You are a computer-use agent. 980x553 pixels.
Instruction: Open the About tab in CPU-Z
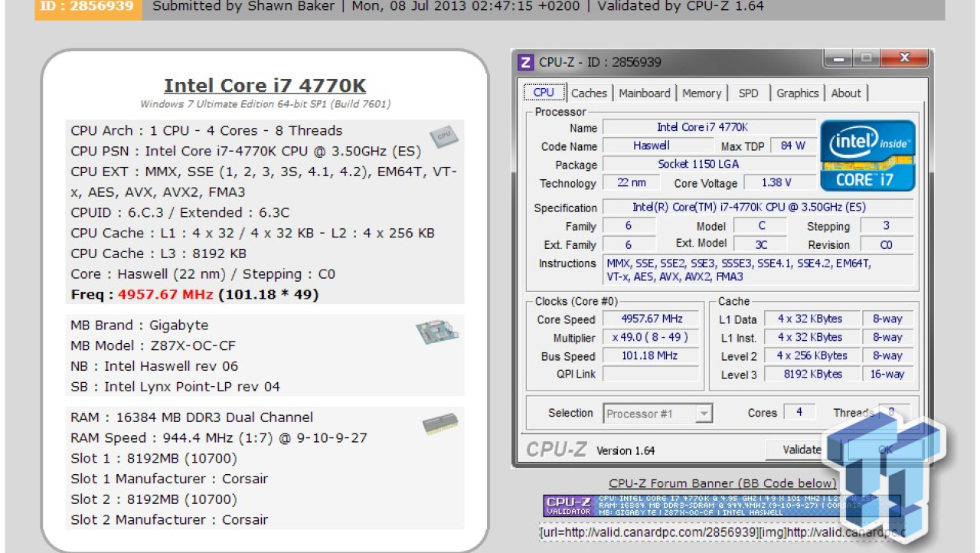click(x=846, y=93)
